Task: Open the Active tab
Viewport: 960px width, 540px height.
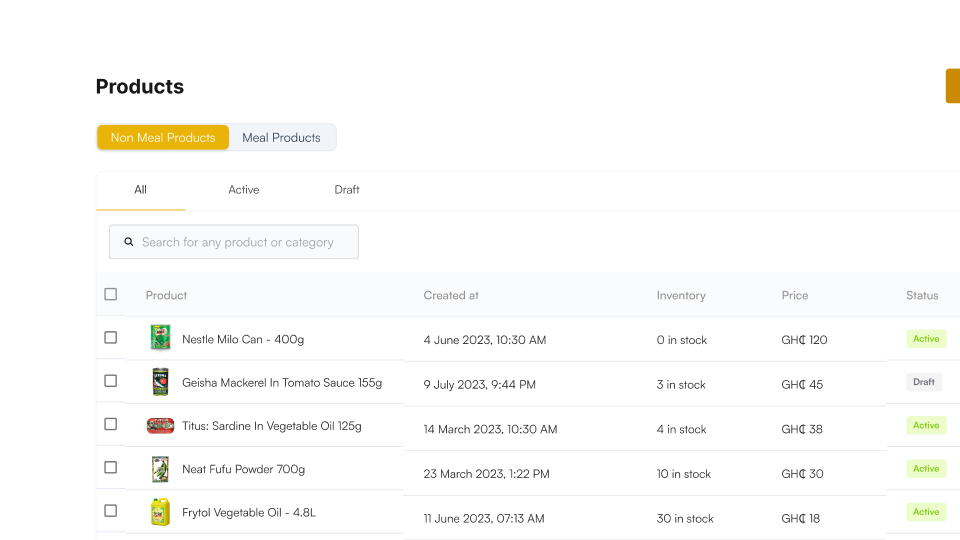Action: coord(243,190)
